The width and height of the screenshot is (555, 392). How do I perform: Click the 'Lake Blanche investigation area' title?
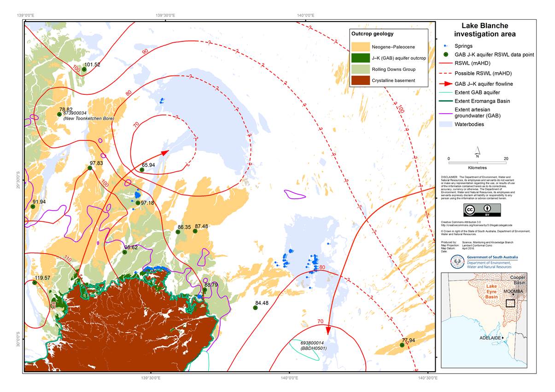(485, 30)
